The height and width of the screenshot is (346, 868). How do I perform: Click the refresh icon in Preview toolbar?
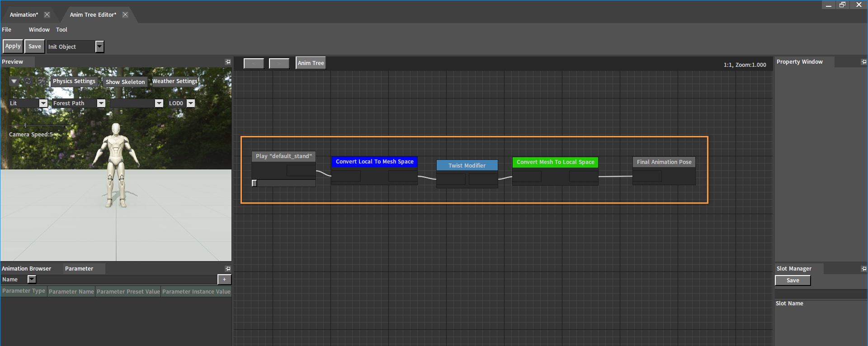(28, 81)
